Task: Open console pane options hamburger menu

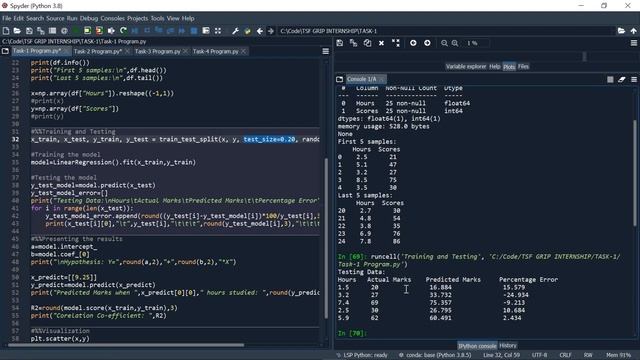Action: pos(633,79)
